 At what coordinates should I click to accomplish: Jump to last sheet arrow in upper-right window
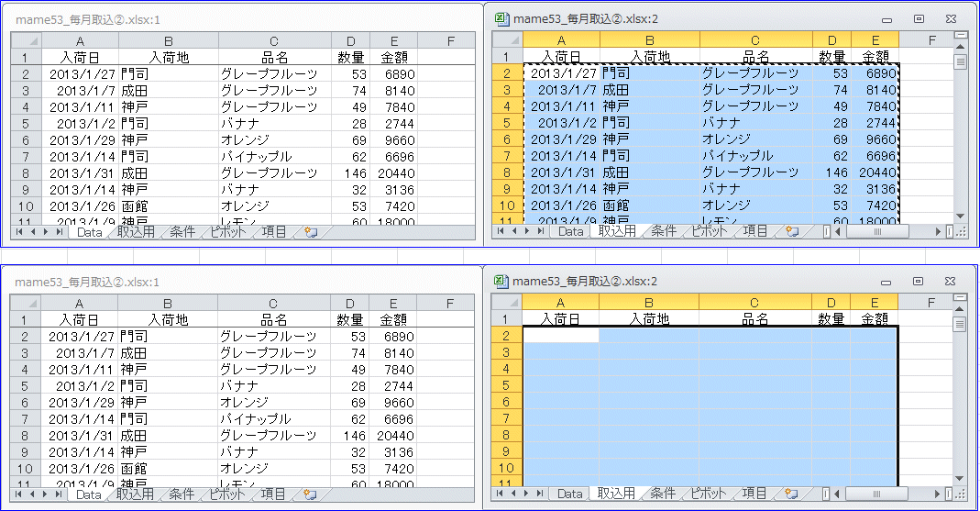tap(541, 231)
